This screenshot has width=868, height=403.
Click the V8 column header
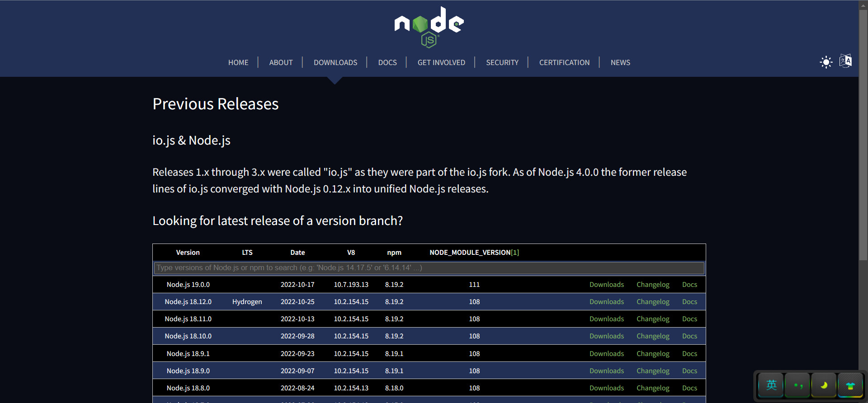tap(351, 253)
